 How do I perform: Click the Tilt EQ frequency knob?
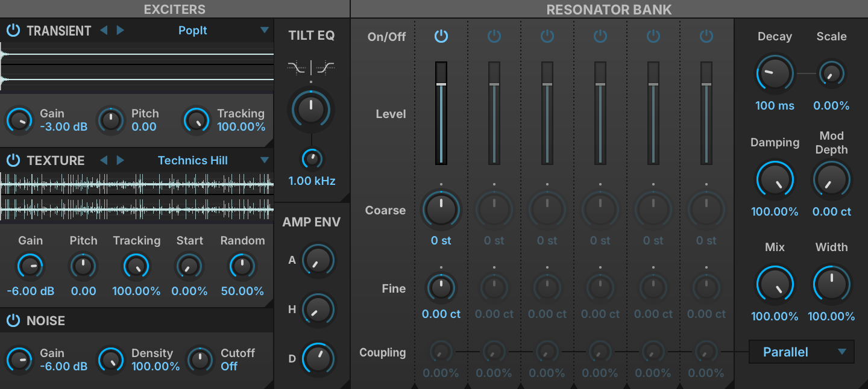point(312,160)
